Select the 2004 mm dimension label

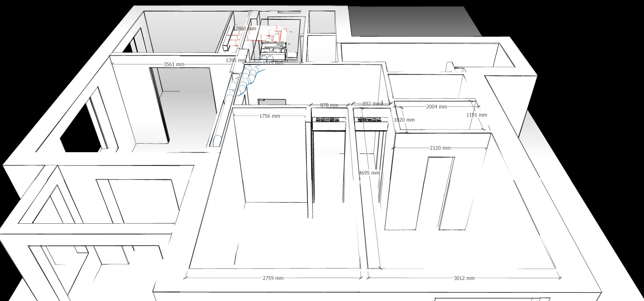(x=436, y=107)
